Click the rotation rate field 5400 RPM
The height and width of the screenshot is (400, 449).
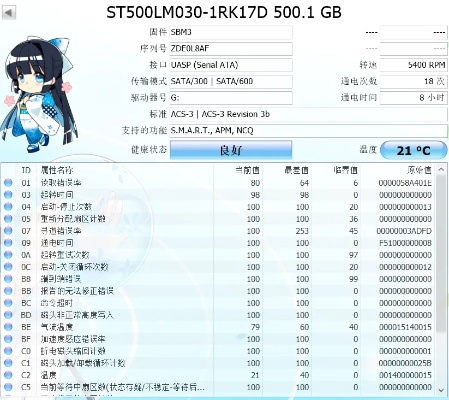413,65
